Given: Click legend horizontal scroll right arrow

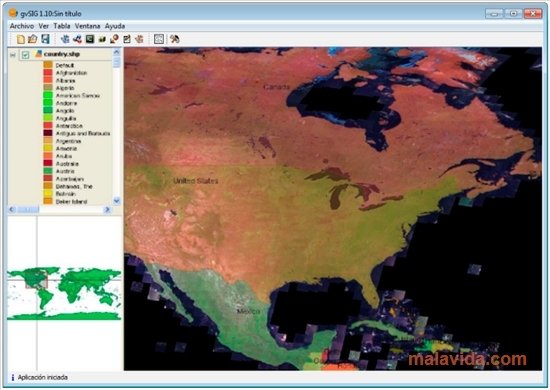Looking at the screenshot, I should click(x=107, y=209).
